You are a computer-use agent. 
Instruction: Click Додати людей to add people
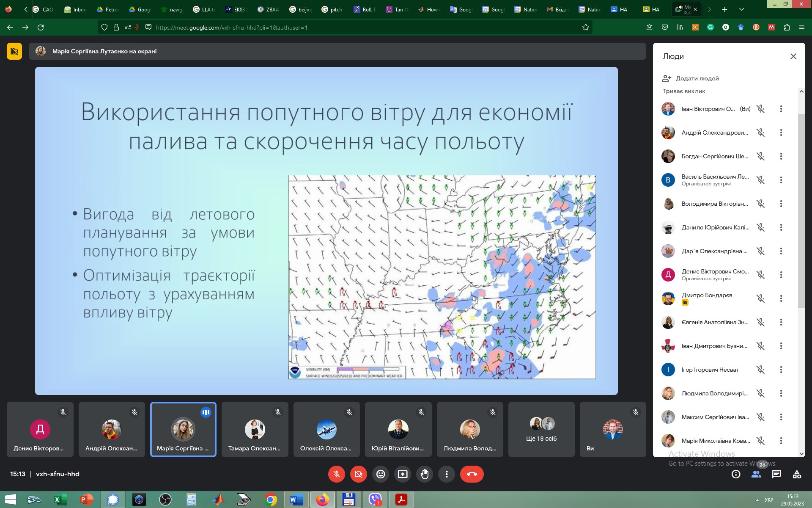pyautogui.click(x=691, y=78)
